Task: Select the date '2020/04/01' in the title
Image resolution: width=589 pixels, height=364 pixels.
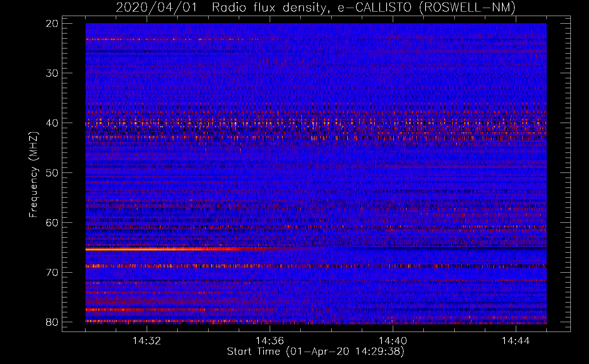Action: pos(157,7)
